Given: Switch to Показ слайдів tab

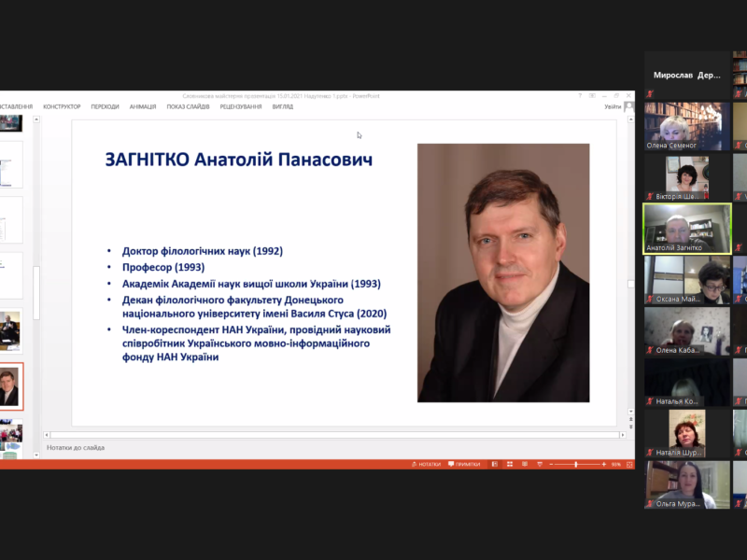Looking at the screenshot, I should click(189, 106).
